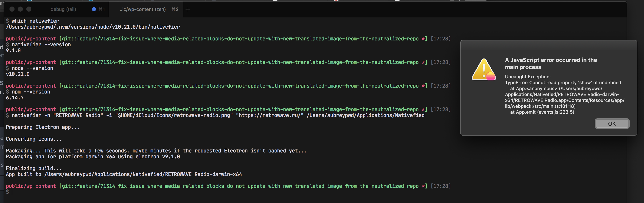Click the blue activity dot on debug tab
The image size is (644, 203).
point(94,9)
